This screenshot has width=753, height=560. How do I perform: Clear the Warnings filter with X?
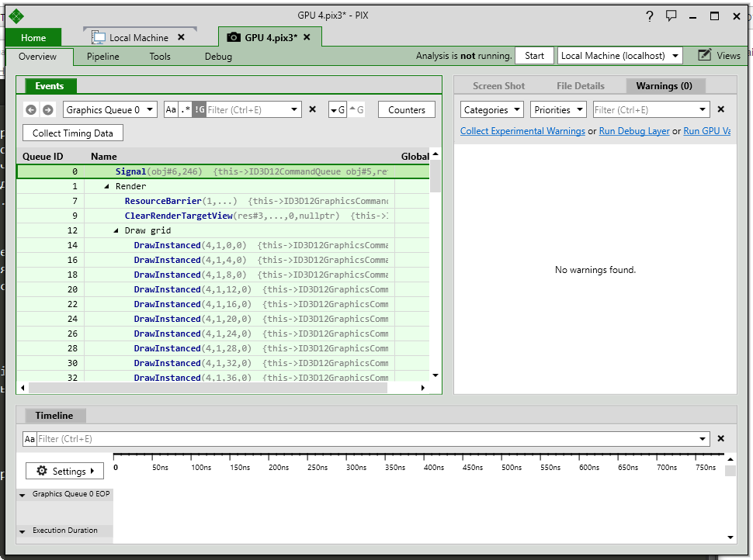(x=721, y=109)
